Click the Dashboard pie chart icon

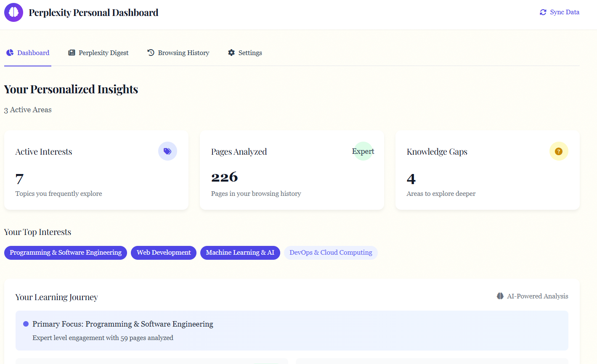click(10, 53)
